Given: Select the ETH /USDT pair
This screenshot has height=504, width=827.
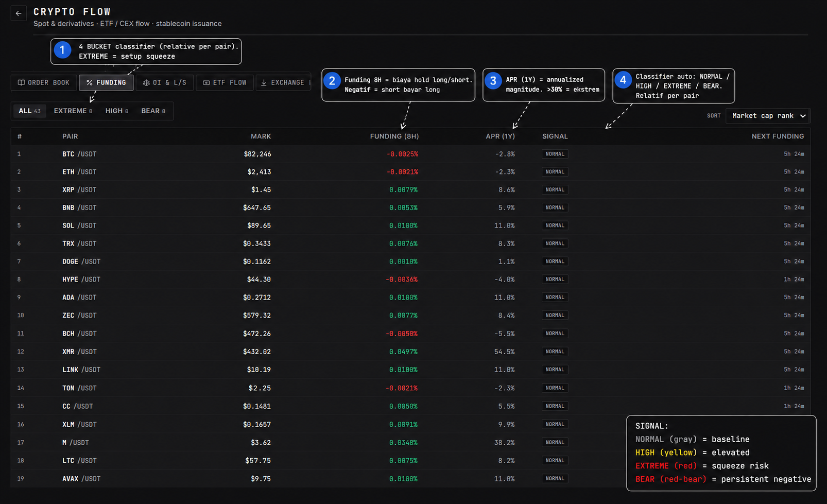Looking at the screenshot, I should pos(79,172).
